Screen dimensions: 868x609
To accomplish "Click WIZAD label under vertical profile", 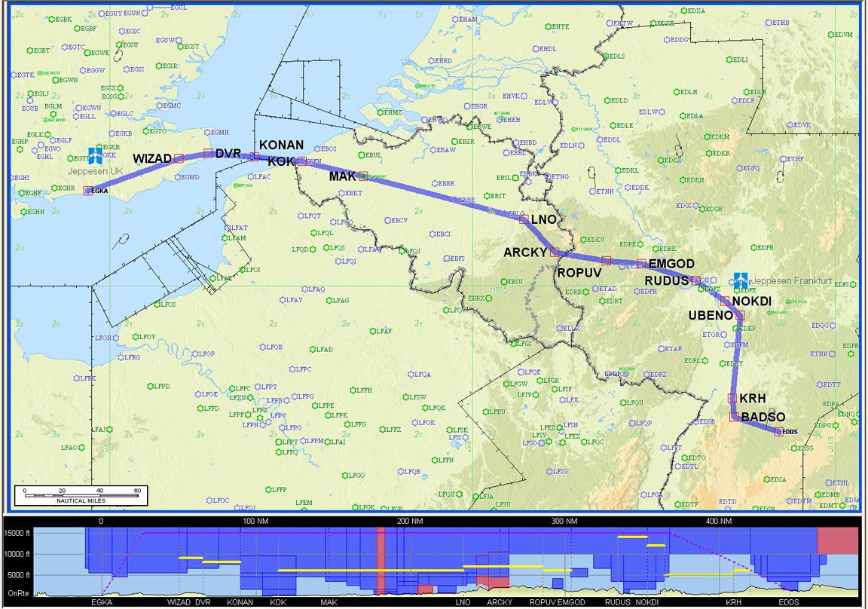I will (179, 602).
